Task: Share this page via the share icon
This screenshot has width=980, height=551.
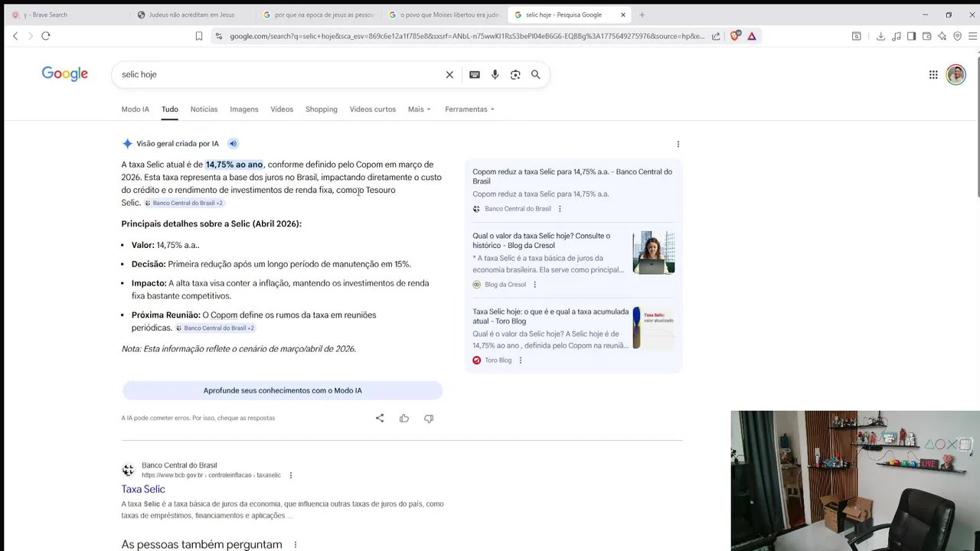Action: (x=716, y=36)
